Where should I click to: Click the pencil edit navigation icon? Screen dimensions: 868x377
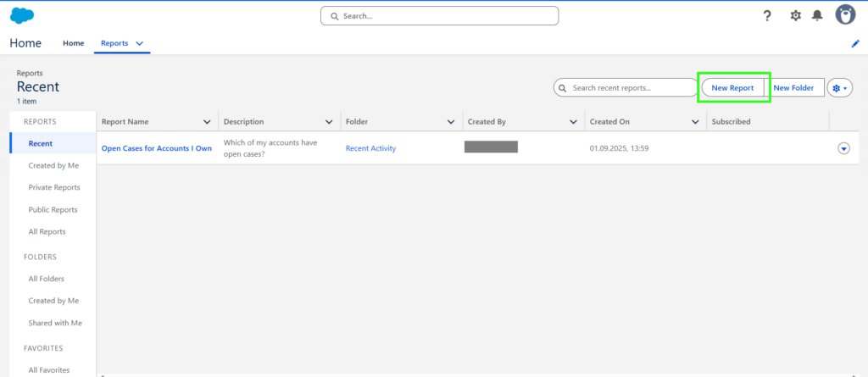click(855, 44)
